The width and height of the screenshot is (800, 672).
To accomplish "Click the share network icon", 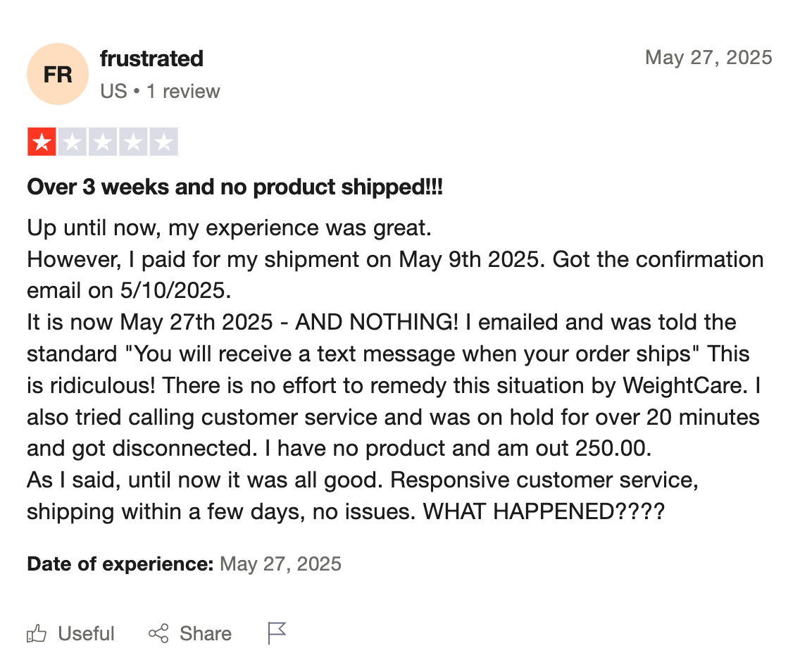I will click(x=158, y=633).
